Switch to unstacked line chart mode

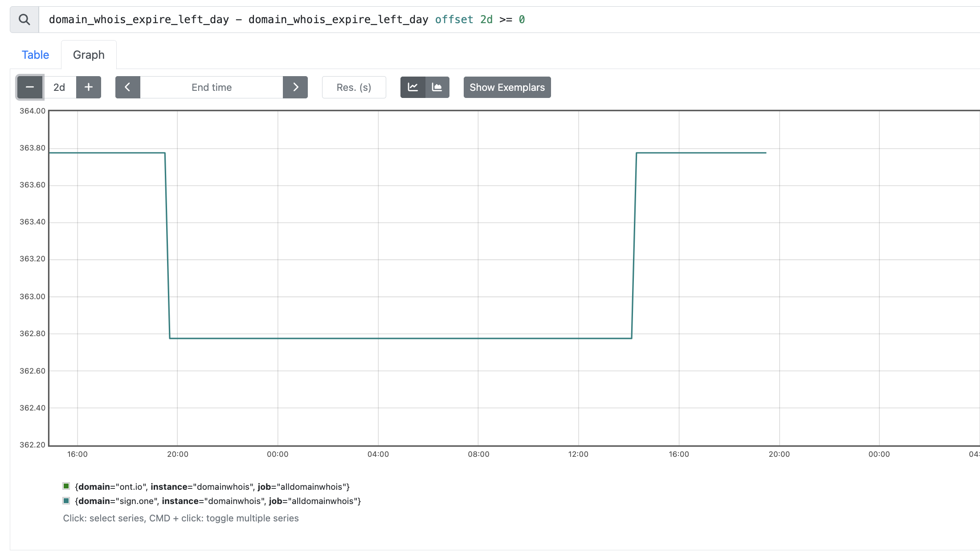point(413,87)
